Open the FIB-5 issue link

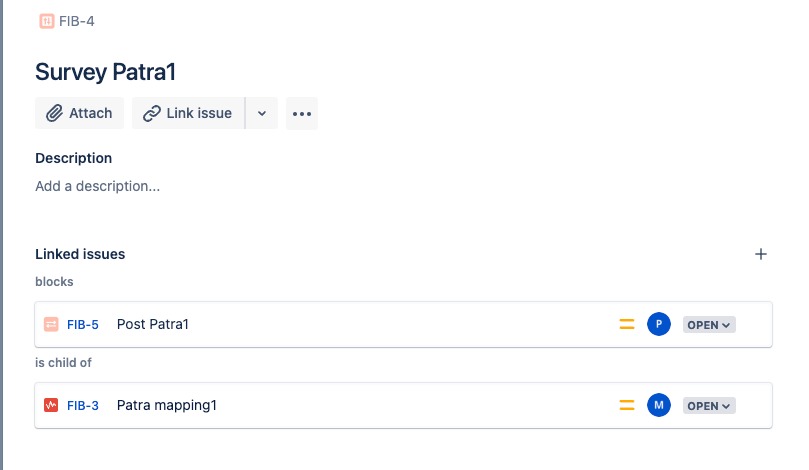[x=83, y=325]
